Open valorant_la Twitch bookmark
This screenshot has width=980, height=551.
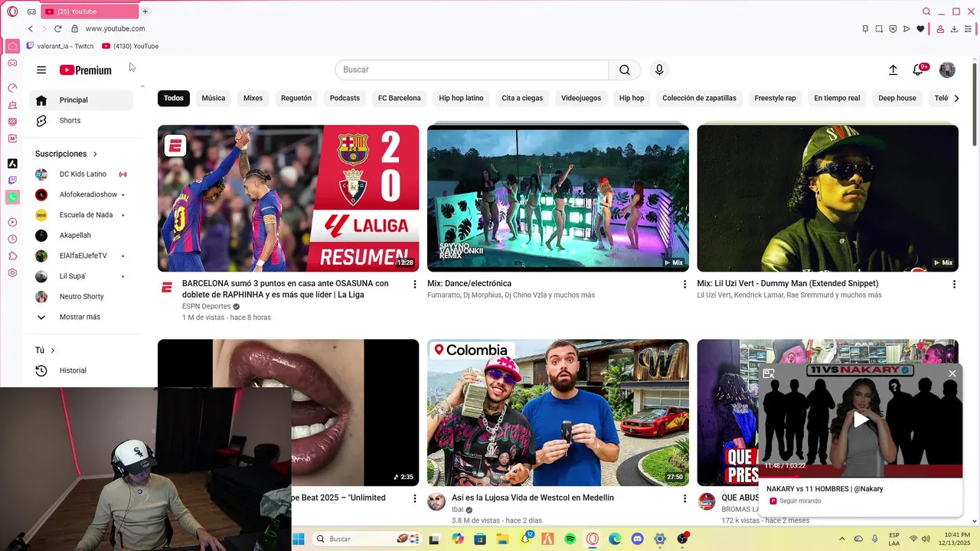(60, 46)
